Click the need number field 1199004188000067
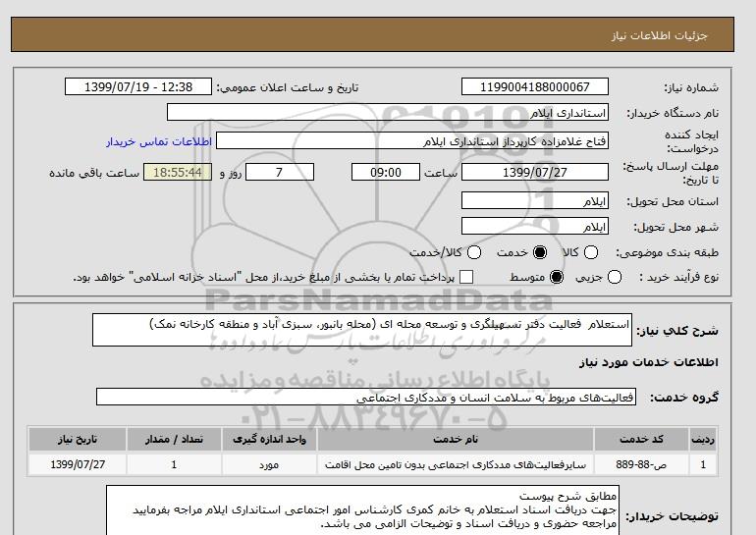The image size is (756, 535). pyautogui.click(x=535, y=86)
